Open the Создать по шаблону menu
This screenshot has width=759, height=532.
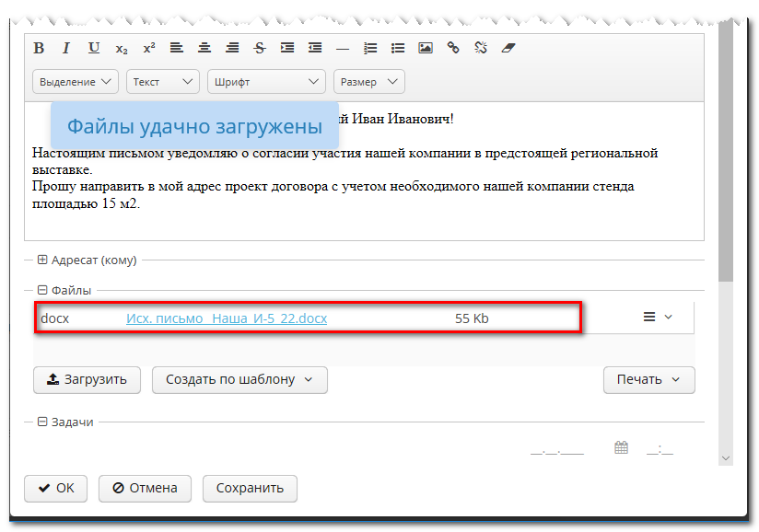coord(239,379)
